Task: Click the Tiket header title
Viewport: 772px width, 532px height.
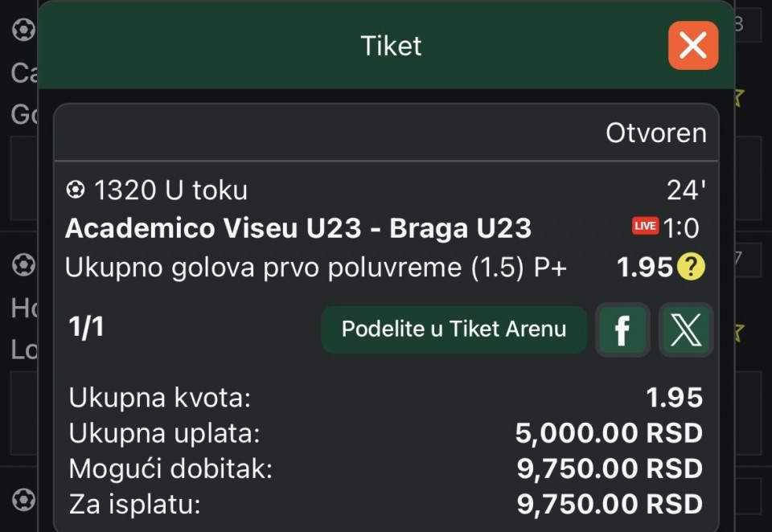Action: pyautogui.click(x=391, y=46)
